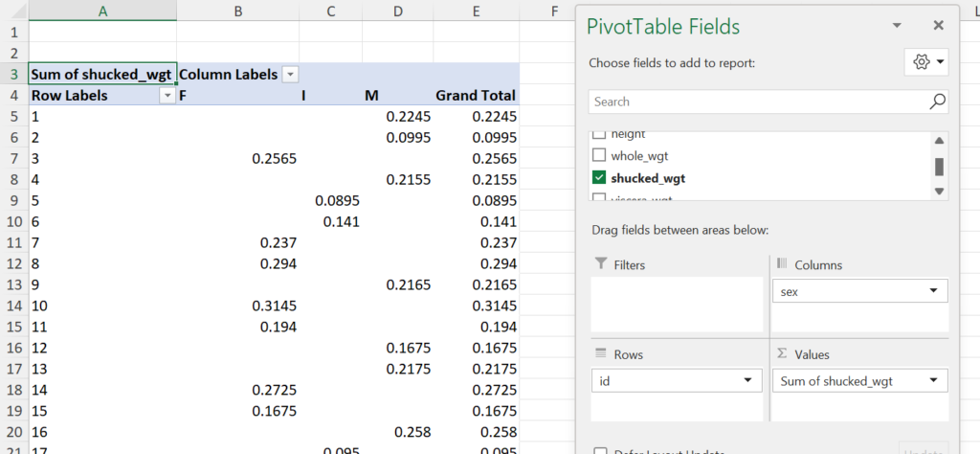Uncheck the shucked_wgt field checkbox
This screenshot has width=980, height=454.
point(599,177)
